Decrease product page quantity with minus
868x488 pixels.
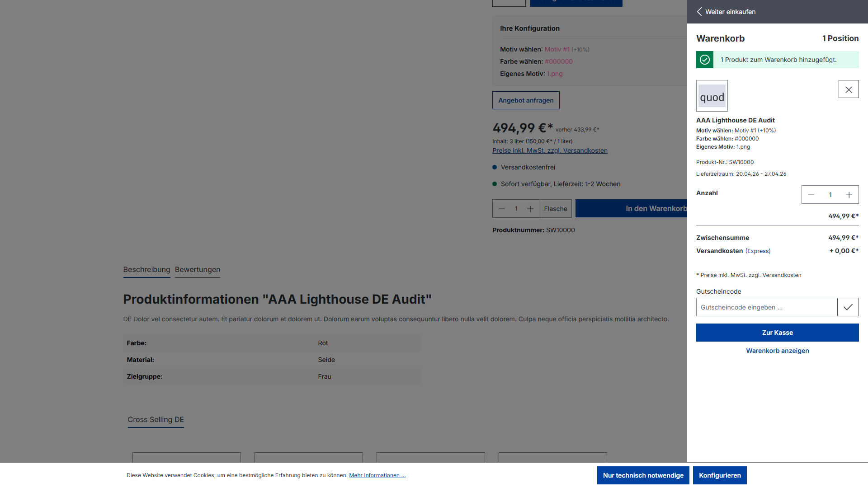502,209
